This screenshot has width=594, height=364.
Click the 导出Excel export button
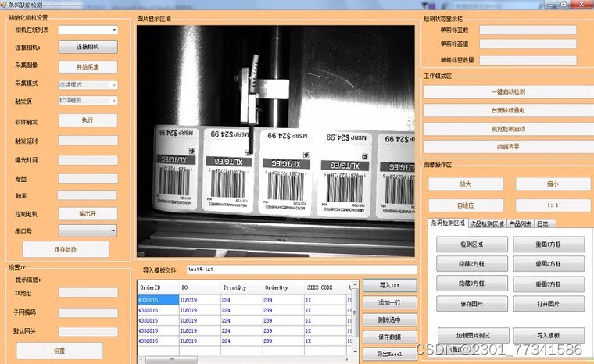coord(390,354)
